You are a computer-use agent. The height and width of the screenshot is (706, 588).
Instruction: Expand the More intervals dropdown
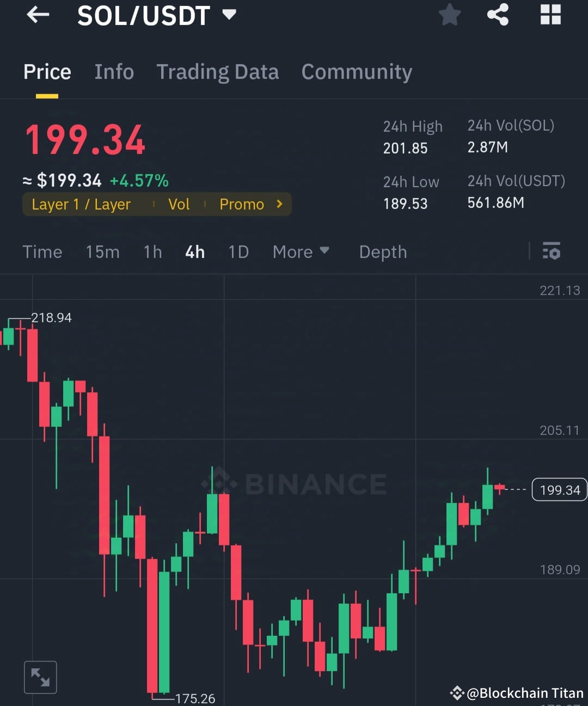click(x=301, y=251)
